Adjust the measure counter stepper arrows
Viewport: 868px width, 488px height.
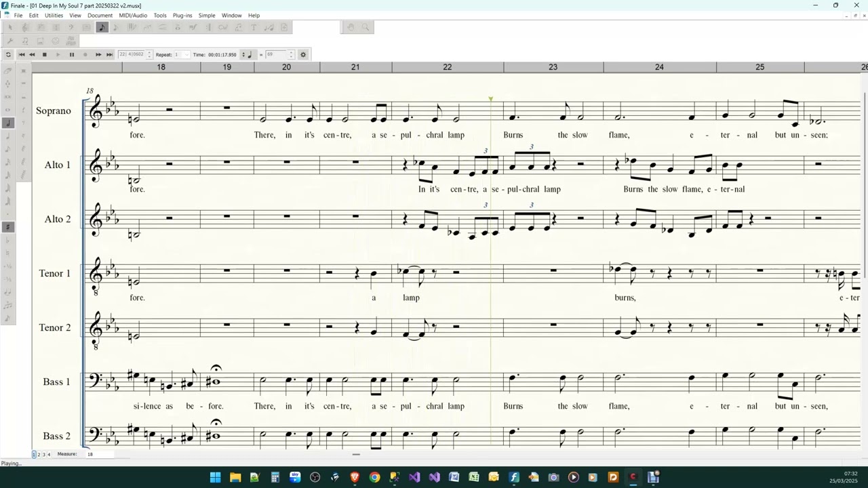(x=150, y=54)
